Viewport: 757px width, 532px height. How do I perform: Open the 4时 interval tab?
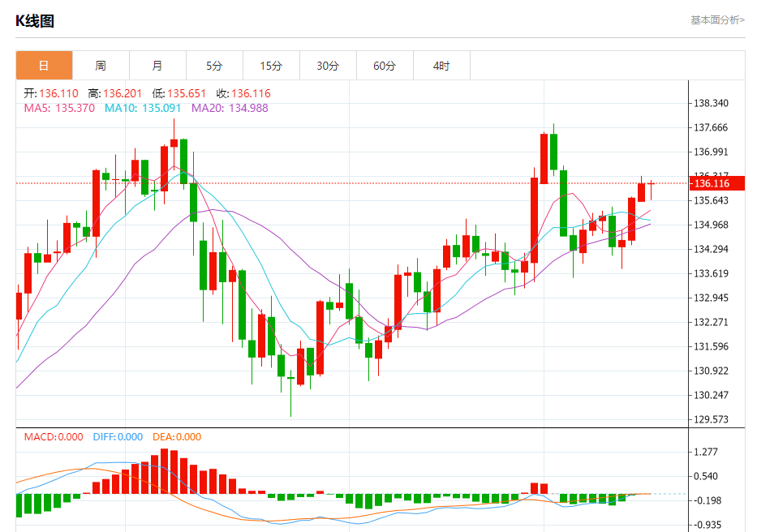441,65
